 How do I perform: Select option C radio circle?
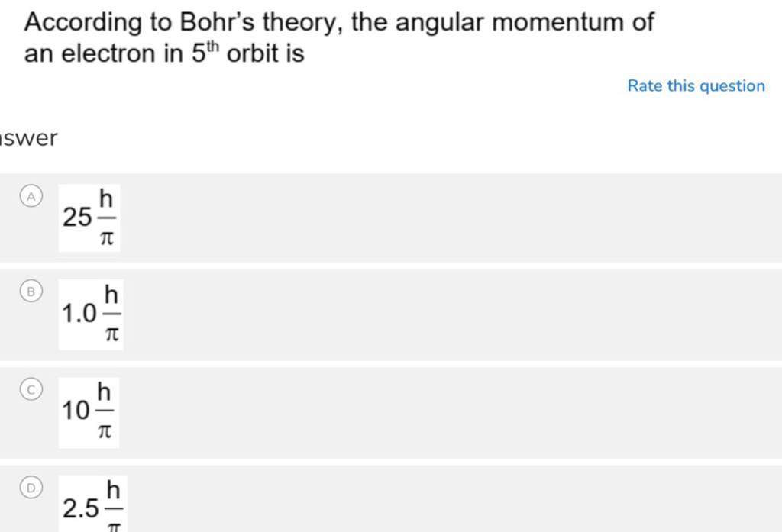[x=31, y=390]
